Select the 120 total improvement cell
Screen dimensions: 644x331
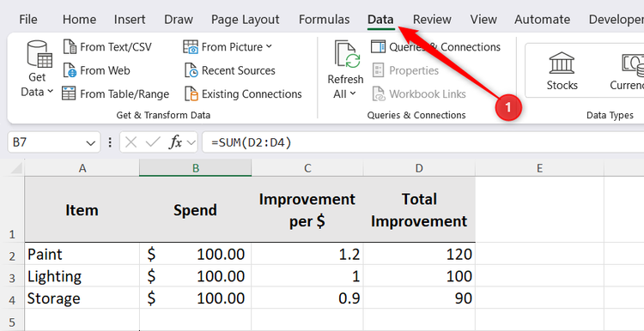(419, 254)
